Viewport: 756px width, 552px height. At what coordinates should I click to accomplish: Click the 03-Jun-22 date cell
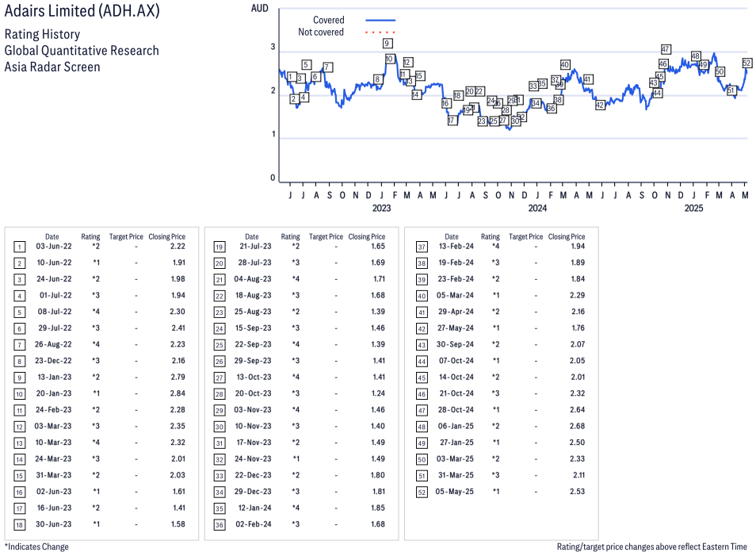pos(54,246)
